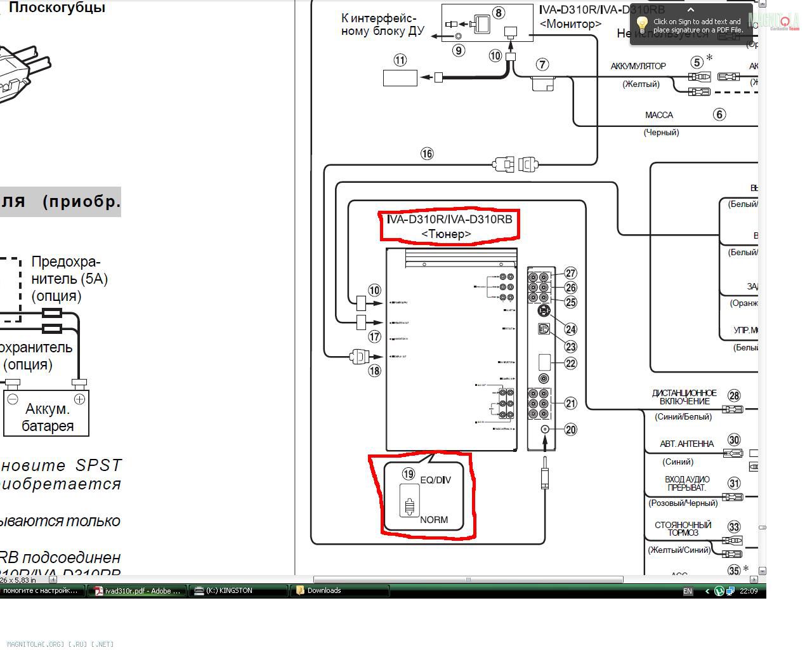Click the 'МАССА' wire label
This screenshot has height=650, width=812.
[659, 115]
